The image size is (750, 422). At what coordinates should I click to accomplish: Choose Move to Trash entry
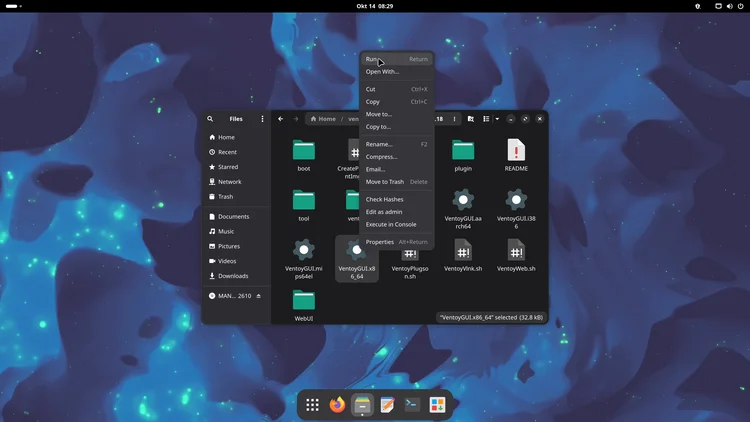397,182
